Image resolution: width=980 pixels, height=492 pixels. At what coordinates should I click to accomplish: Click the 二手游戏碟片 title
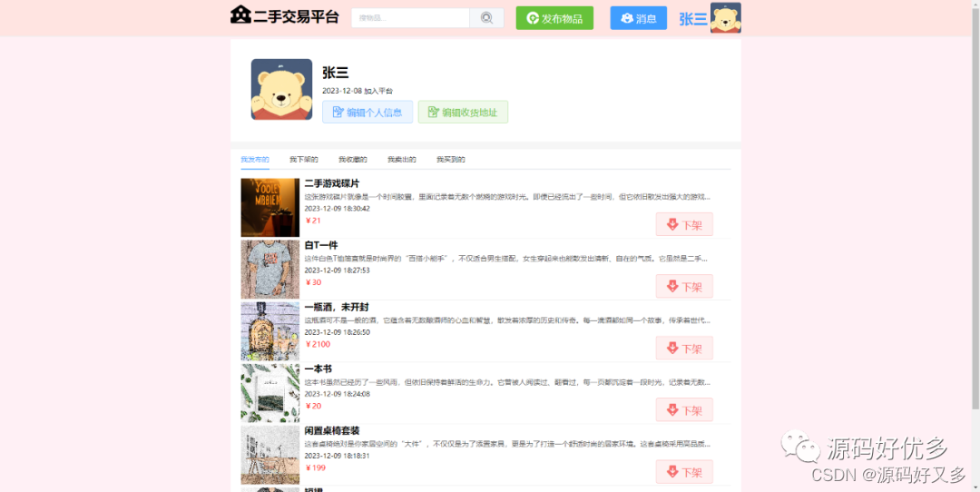[x=332, y=183]
